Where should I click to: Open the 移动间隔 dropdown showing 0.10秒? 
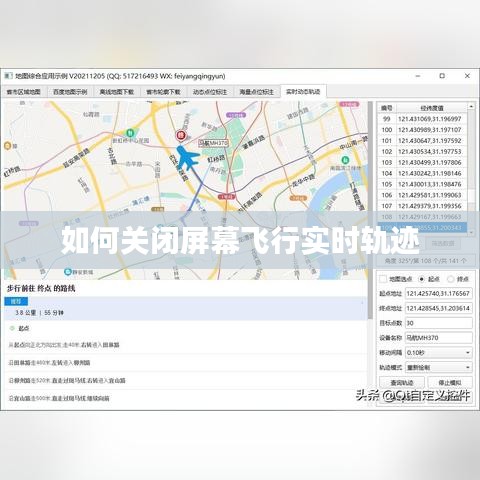click(x=439, y=352)
